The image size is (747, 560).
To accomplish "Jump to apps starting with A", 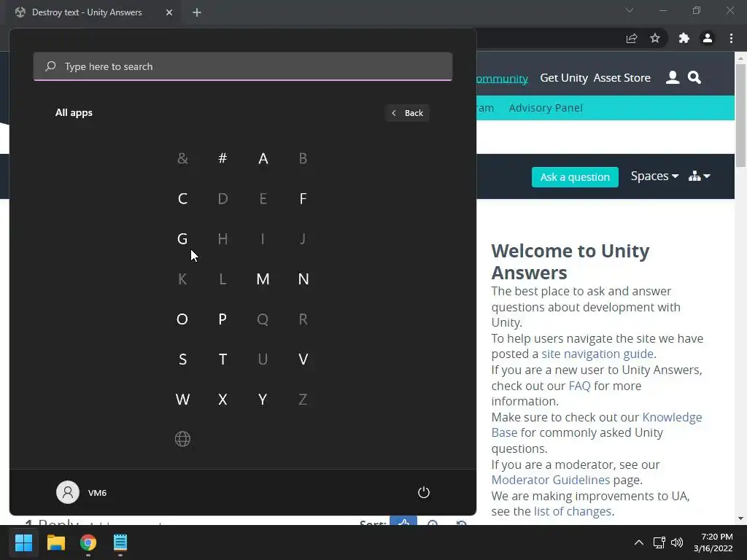I will pyautogui.click(x=263, y=158).
